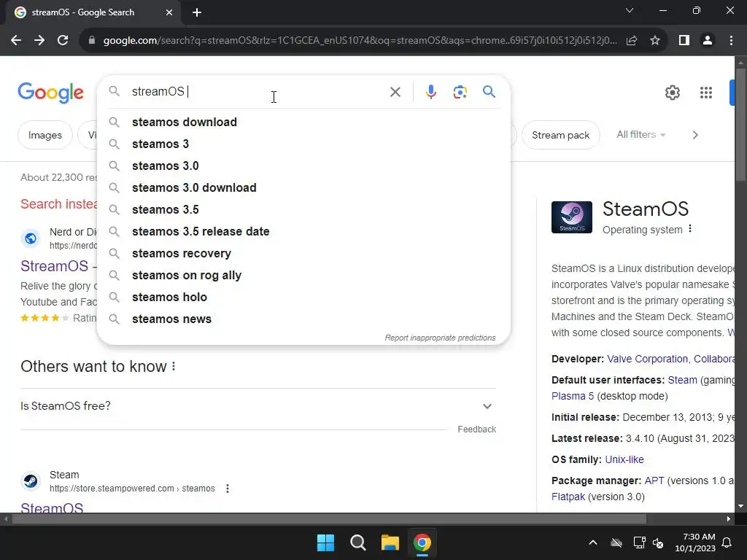Bookmark this page with the star

pos(655,41)
